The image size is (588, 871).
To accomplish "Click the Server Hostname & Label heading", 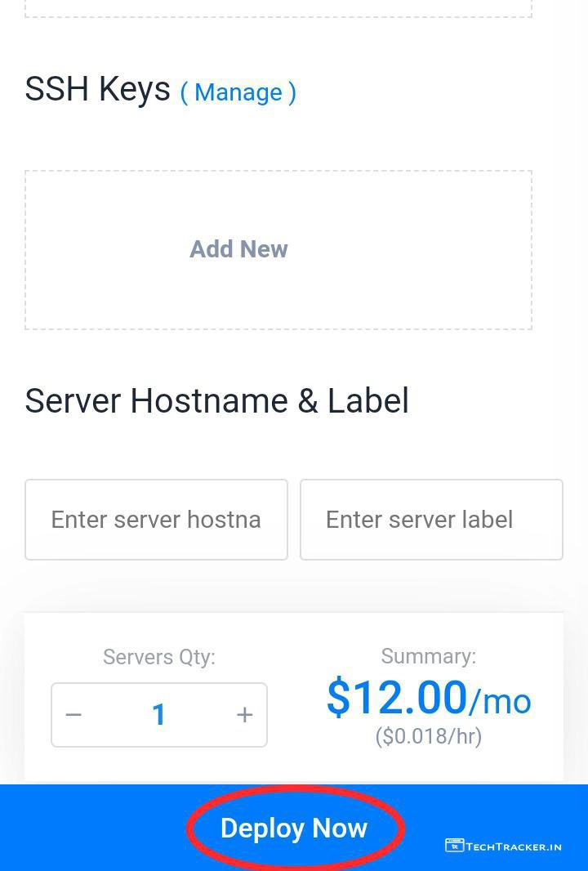I will tap(216, 401).
